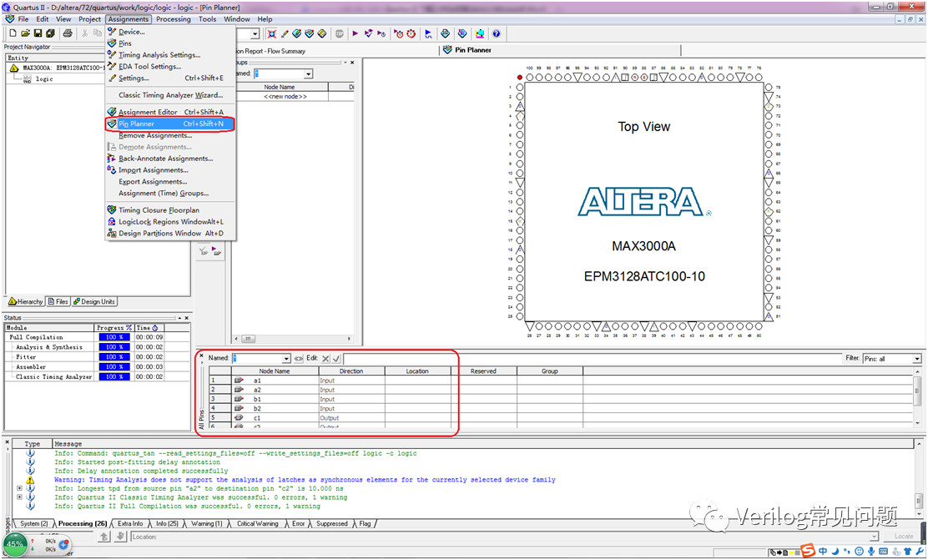Image resolution: width=928 pixels, height=560 pixels.
Task: Close the Groups panel
Action: click(x=352, y=62)
